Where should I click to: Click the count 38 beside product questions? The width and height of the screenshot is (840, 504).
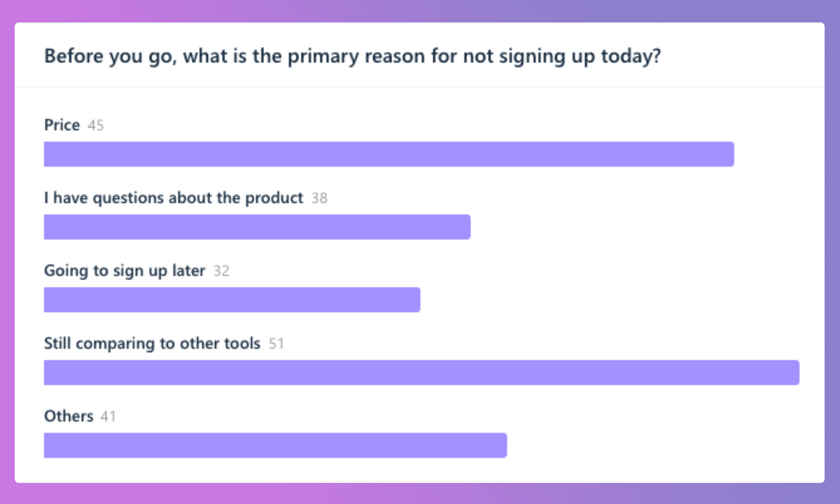(319, 199)
